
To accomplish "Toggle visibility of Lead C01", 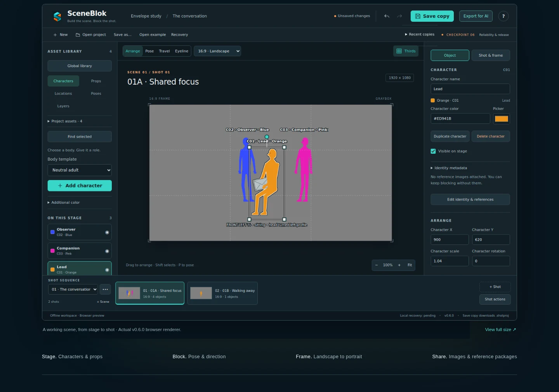I will (x=107, y=270).
